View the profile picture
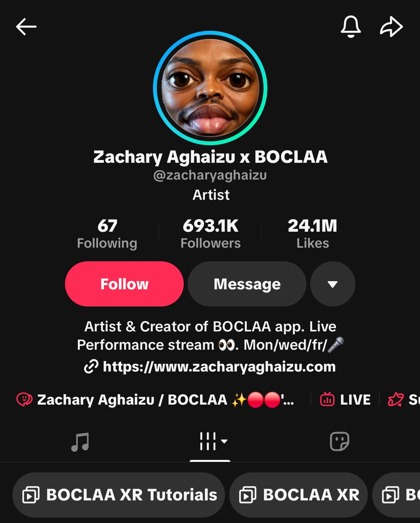The image size is (420, 523). pyautogui.click(x=210, y=88)
